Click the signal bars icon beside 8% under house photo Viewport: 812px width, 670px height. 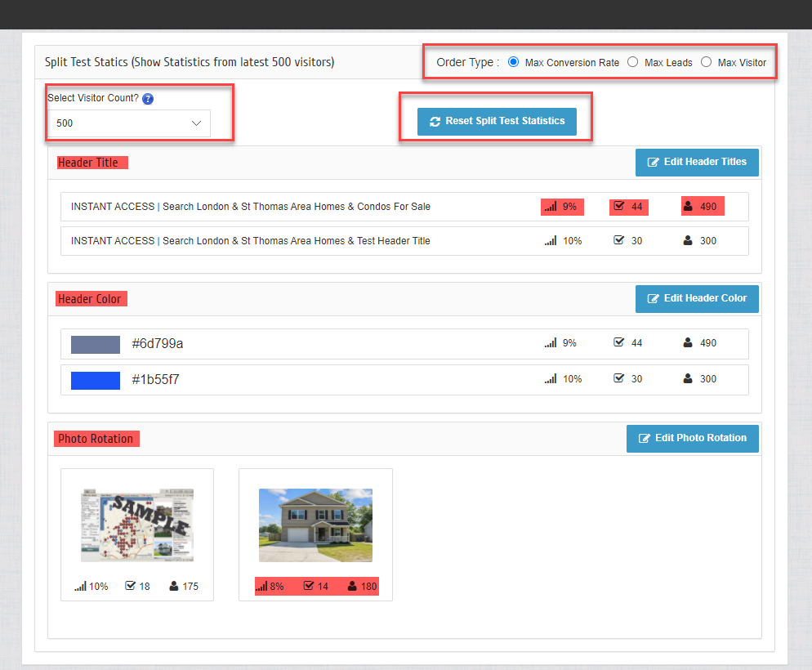262,586
